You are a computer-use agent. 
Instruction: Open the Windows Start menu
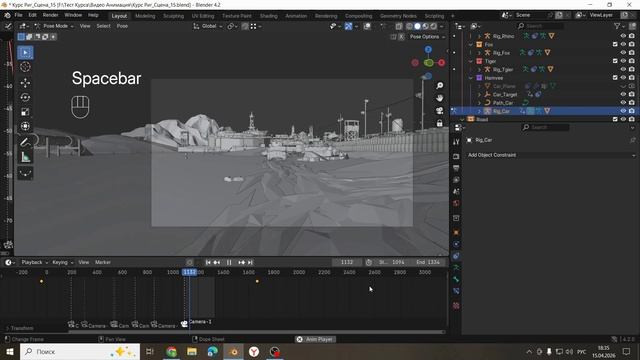pyautogui.click(x=9, y=351)
